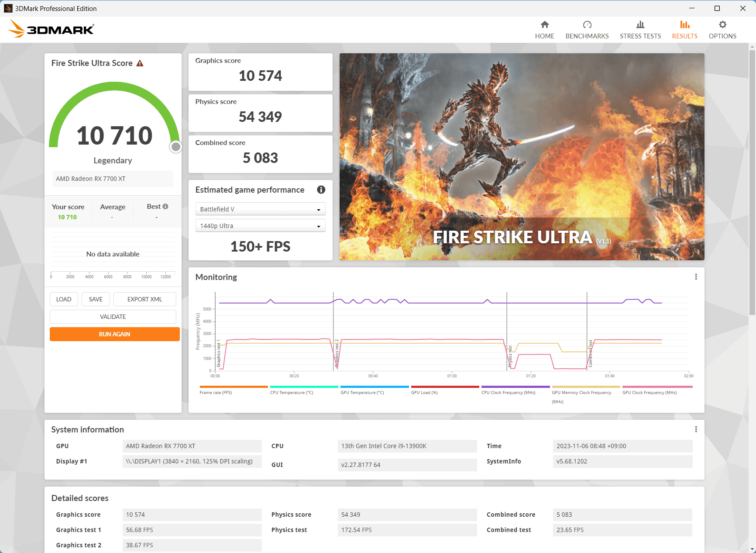Click the warning triangle beside Fire Strike Ultra Score
756x553 pixels.
tap(140, 63)
